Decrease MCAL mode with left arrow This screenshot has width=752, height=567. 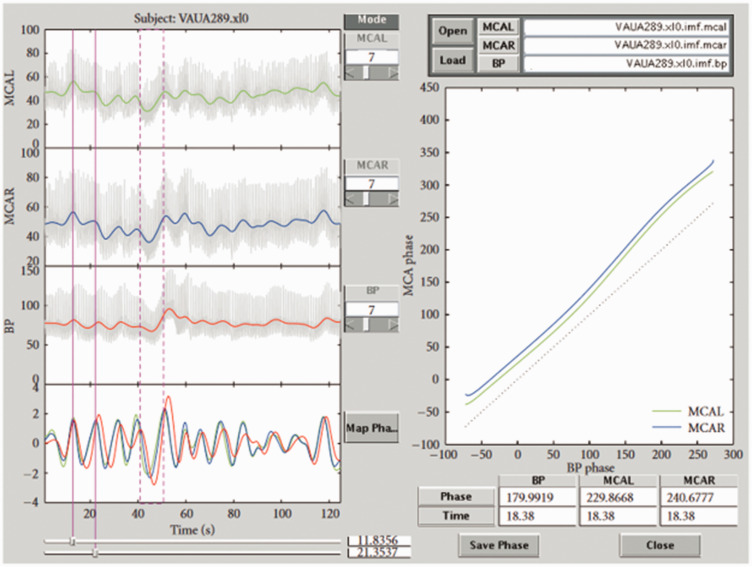350,72
